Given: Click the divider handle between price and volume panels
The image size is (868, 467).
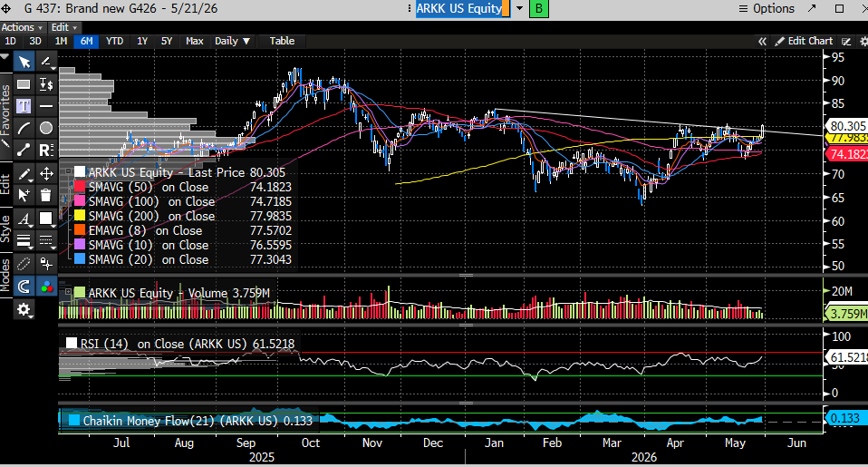Looking at the screenshot, I should 466,275.
